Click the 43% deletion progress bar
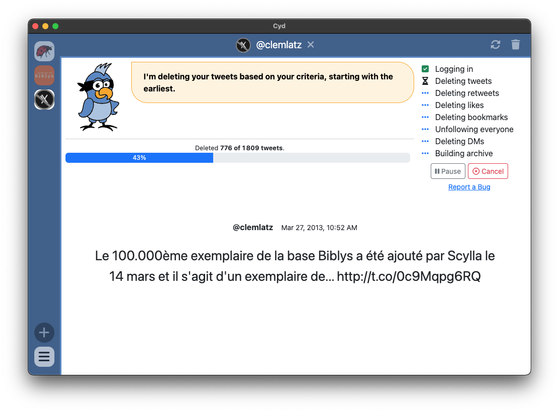 tap(237, 158)
